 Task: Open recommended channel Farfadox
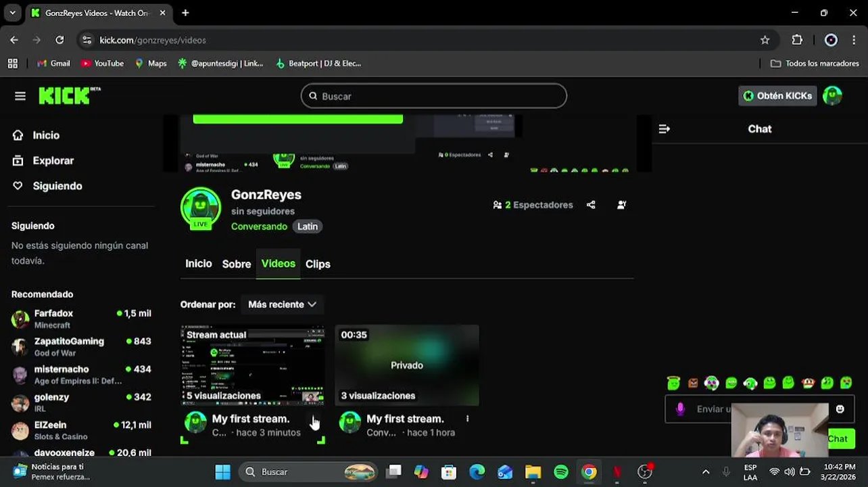pyautogui.click(x=82, y=319)
